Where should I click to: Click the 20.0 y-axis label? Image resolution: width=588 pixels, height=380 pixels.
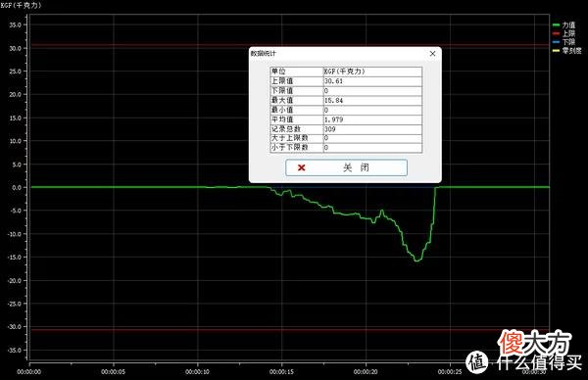[16, 95]
